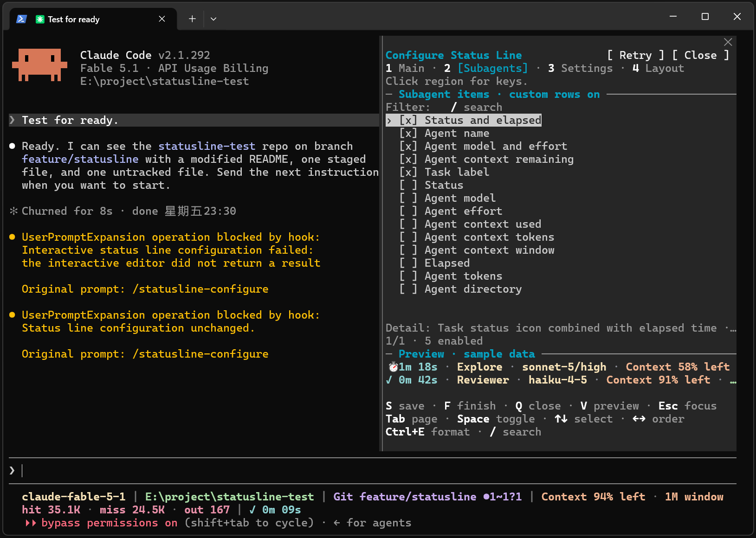Enable the 'Agent tokens' checkbox
This screenshot has height=538, width=756.
coord(408,276)
